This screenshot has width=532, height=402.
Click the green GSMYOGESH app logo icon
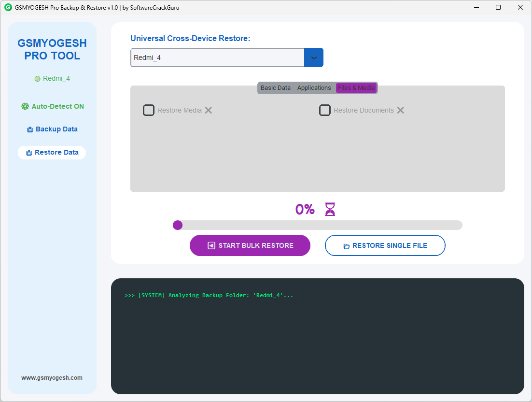[8, 8]
